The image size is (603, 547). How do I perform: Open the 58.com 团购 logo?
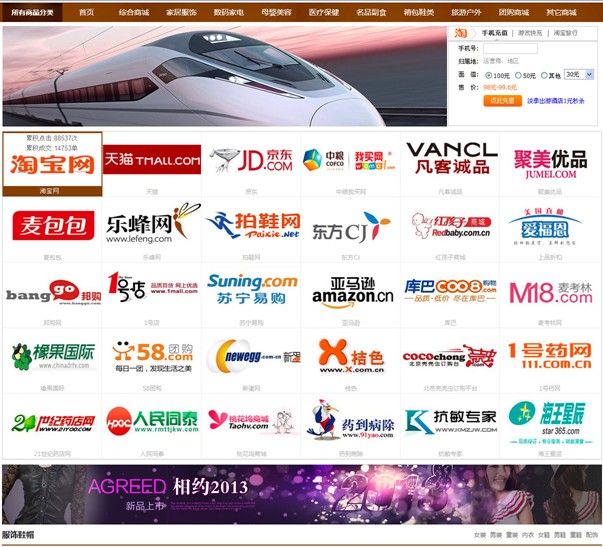pyautogui.click(x=153, y=357)
